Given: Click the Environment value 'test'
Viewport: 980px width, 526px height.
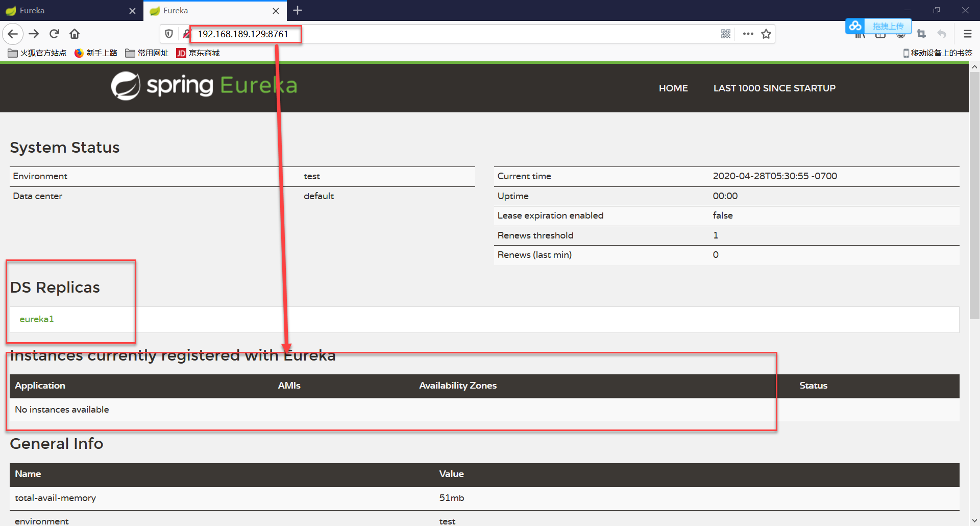Looking at the screenshot, I should click(x=312, y=176).
